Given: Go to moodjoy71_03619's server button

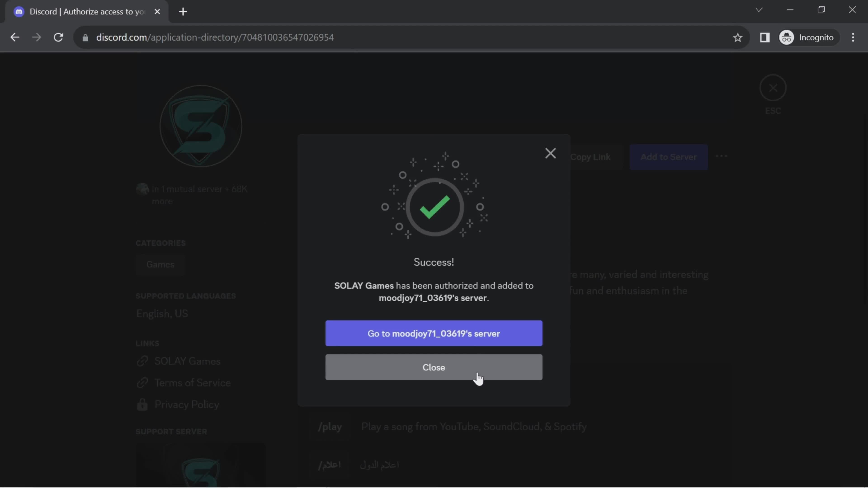Looking at the screenshot, I should point(434,333).
